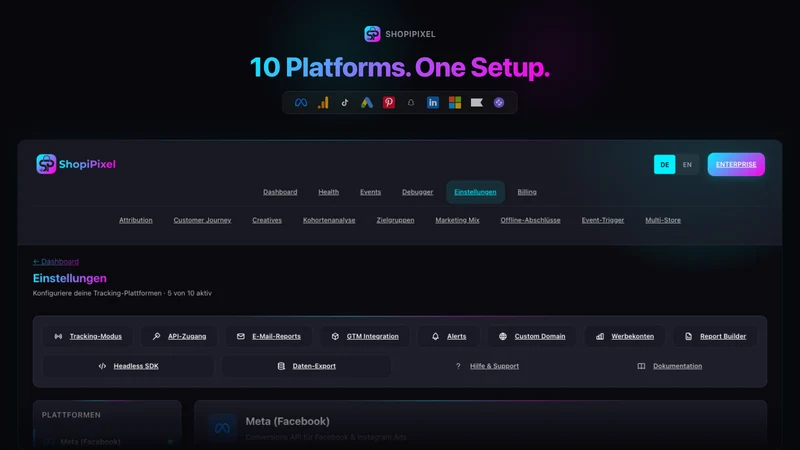Switch language to DE

click(664, 164)
